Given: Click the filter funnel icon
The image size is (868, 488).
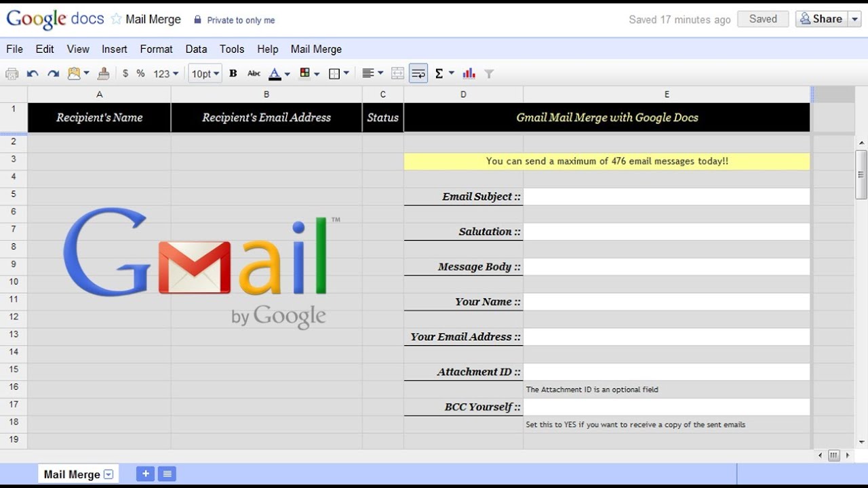Looking at the screenshot, I should (489, 74).
